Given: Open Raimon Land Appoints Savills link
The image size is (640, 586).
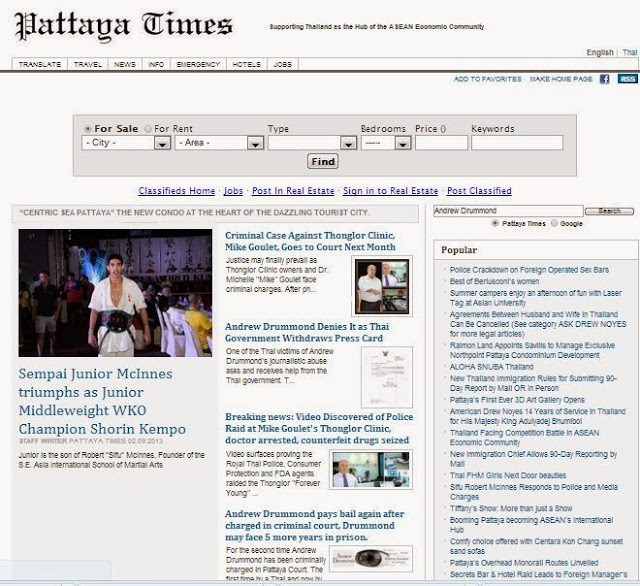Looking at the screenshot, I should click(532, 350).
